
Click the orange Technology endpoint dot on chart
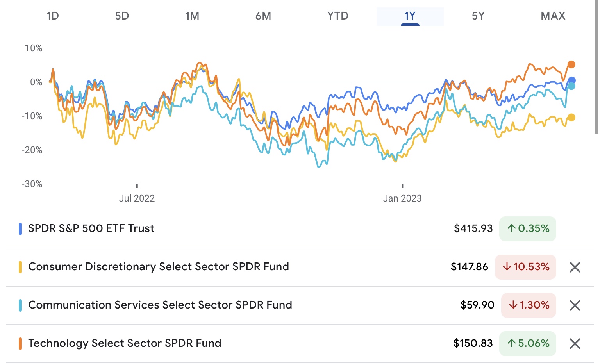[x=571, y=64]
